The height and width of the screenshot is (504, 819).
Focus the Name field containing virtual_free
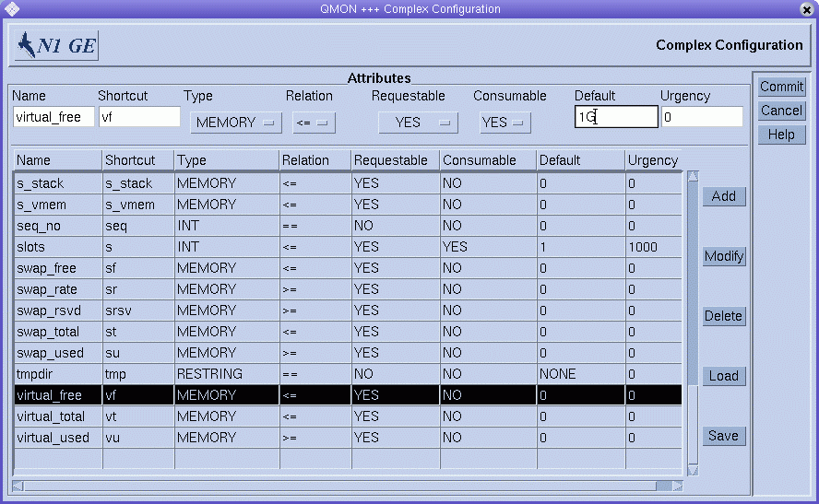(x=53, y=117)
